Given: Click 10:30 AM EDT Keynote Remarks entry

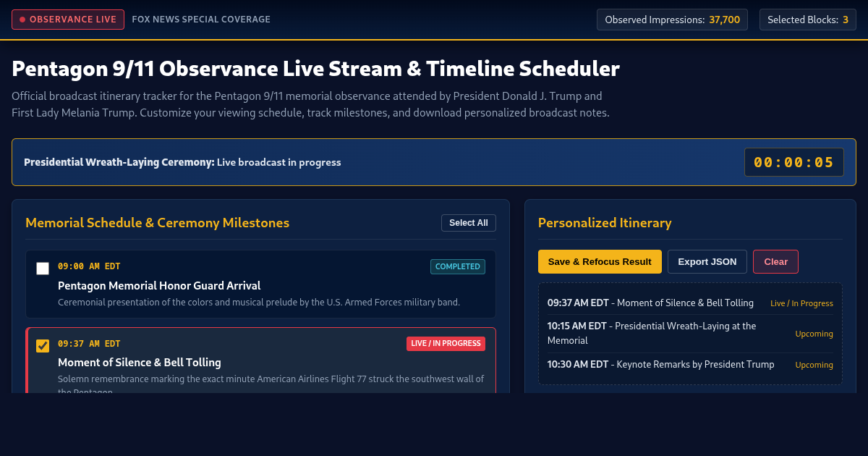Looking at the screenshot, I should pos(690,364).
